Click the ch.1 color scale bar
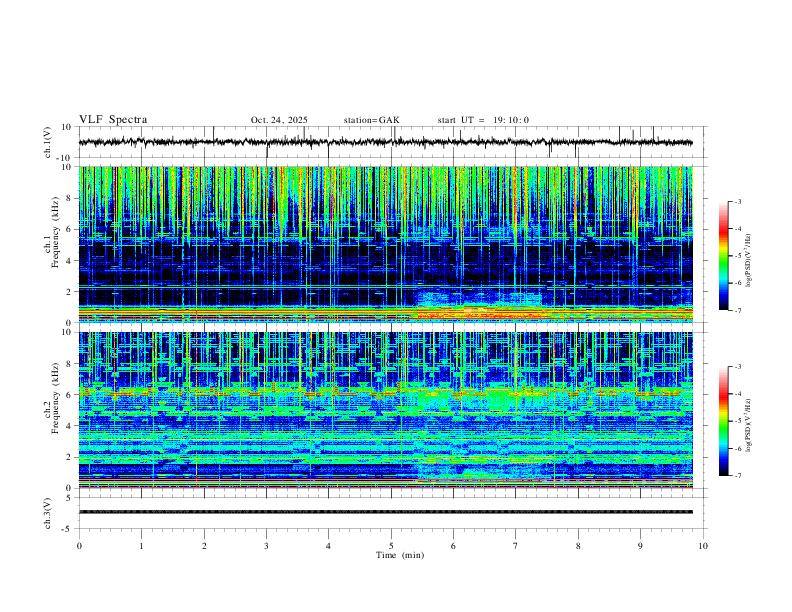This screenshot has width=792, height=612. [x=723, y=256]
